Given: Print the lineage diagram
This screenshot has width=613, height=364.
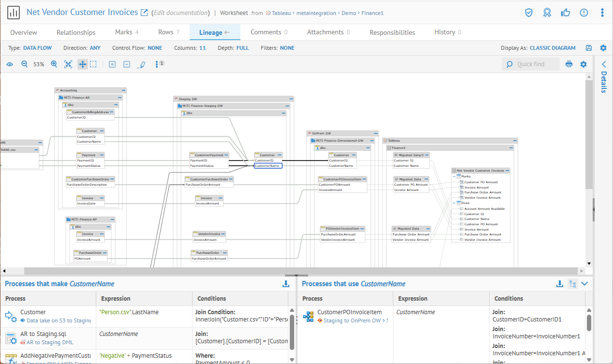Looking at the screenshot, I should click(x=569, y=64).
